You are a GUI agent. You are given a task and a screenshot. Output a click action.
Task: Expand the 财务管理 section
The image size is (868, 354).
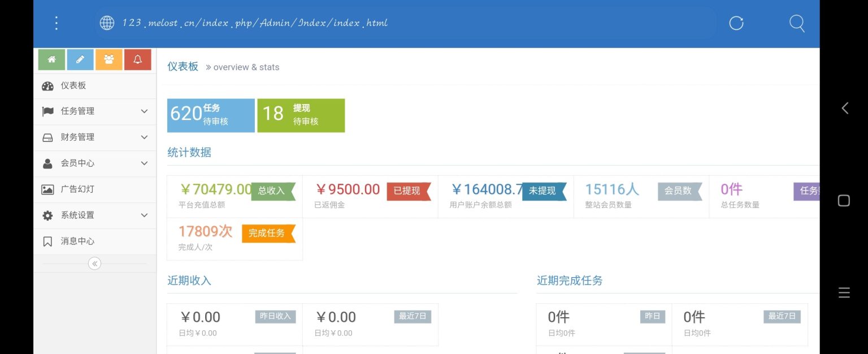point(144,137)
